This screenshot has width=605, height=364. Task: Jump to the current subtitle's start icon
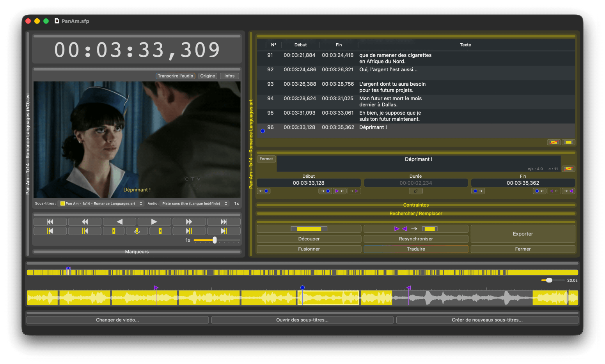(x=114, y=231)
